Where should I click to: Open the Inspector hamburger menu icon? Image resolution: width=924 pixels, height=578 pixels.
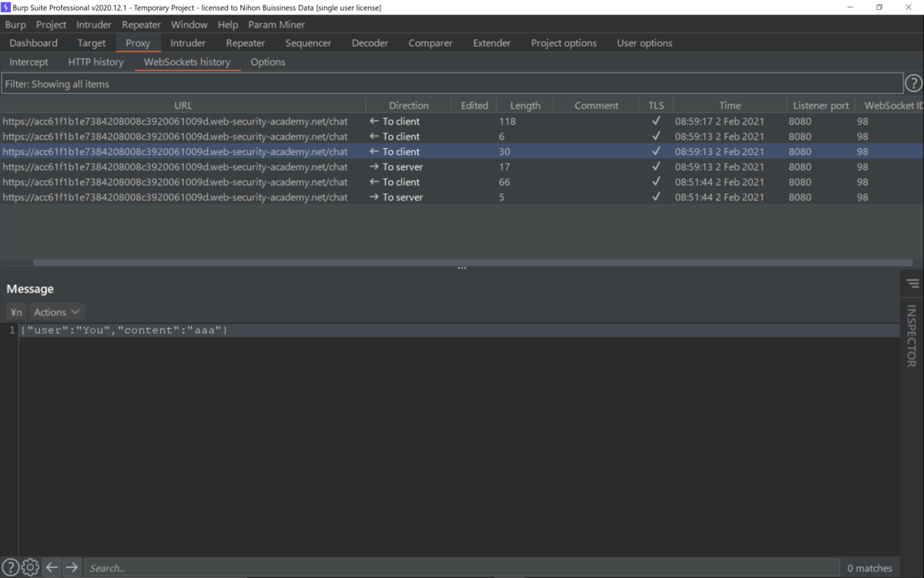point(912,284)
